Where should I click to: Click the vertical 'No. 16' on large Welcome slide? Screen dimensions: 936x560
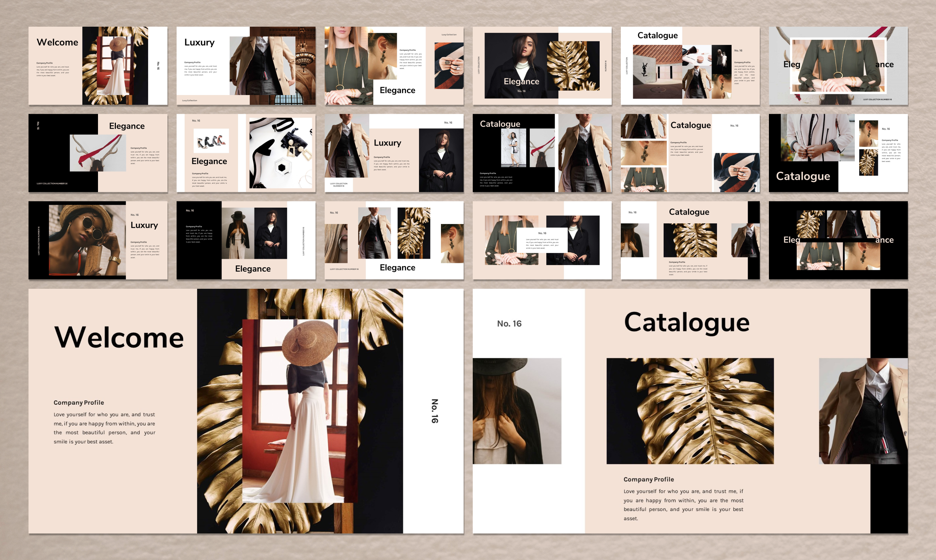pyautogui.click(x=435, y=411)
